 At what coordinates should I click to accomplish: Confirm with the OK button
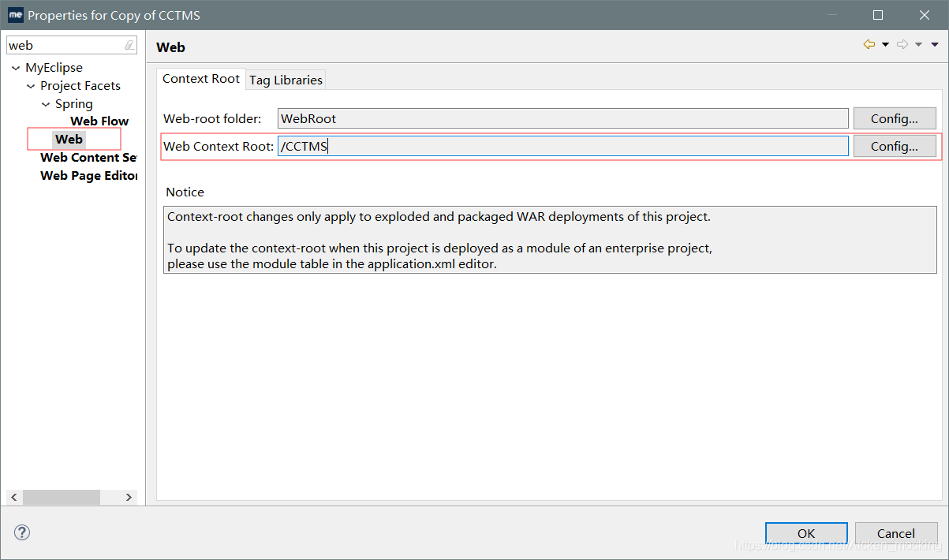pos(806,533)
